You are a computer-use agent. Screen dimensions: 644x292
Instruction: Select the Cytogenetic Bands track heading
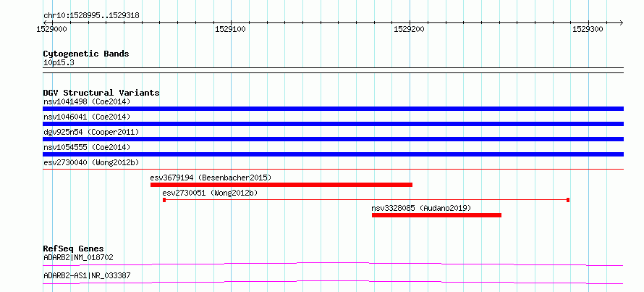click(x=86, y=54)
